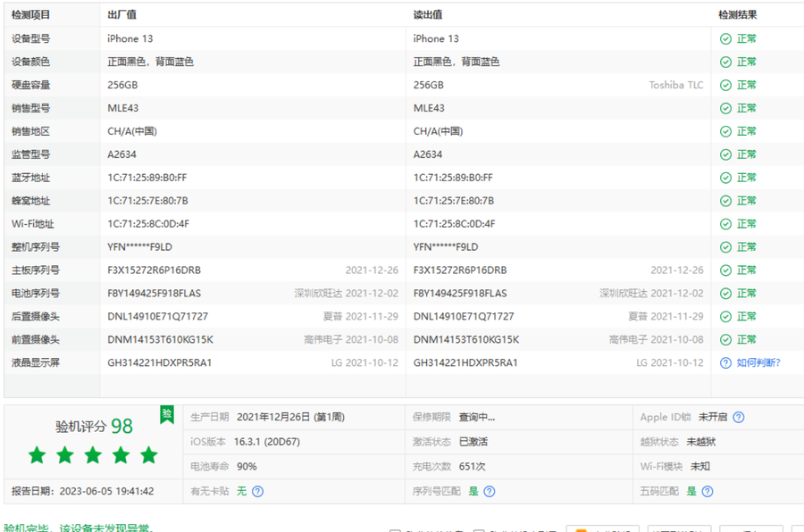This screenshot has width=804, height=532.
Task: Click the help icon next to 有无卡贴
Action: pyautogui.click(x=258, y=492)
